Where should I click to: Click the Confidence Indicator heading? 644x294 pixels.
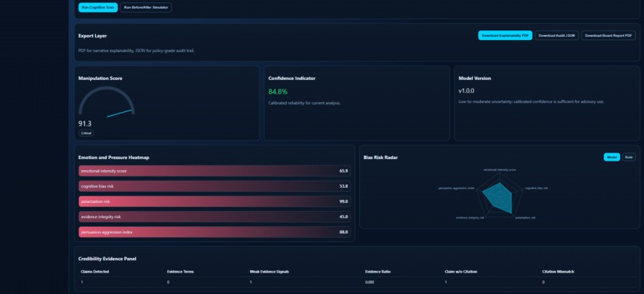292,78
